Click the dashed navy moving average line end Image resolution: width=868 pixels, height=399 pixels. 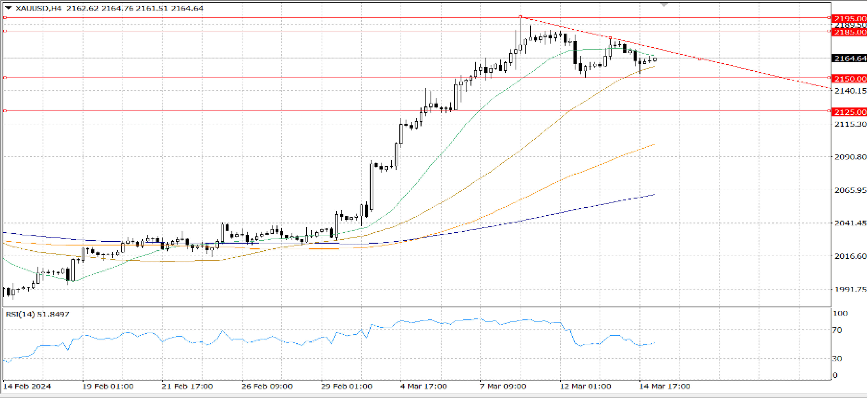click(654, 194)
